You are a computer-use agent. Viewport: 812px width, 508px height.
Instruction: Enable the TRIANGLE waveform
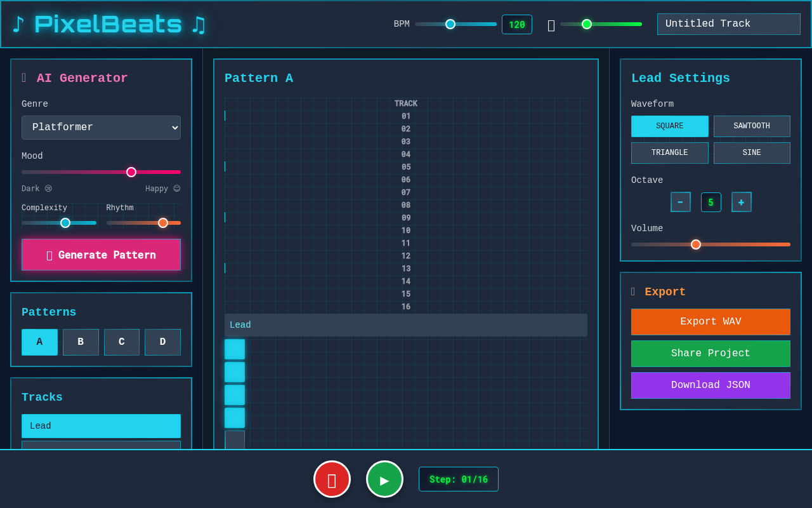(669, 152)
